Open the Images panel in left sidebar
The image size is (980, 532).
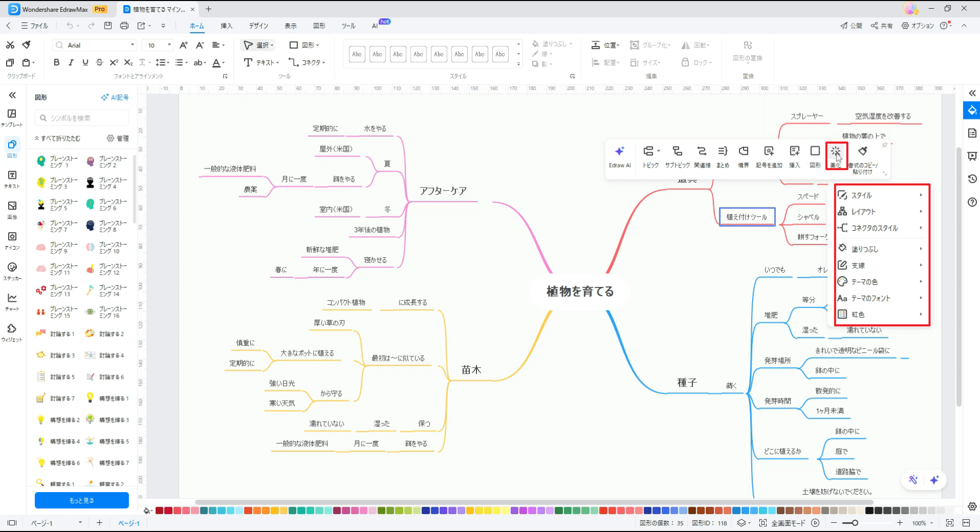tap(12, 210)
